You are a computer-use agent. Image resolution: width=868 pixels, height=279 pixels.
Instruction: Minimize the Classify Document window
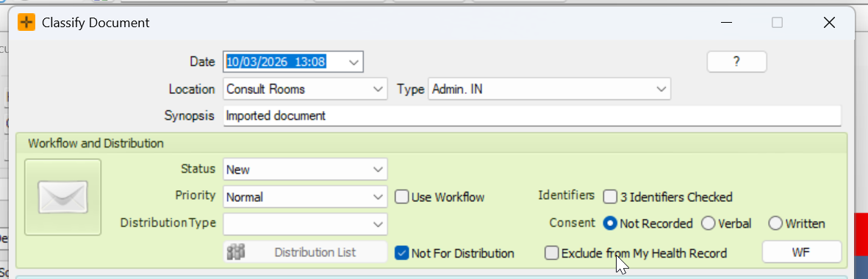[x=725, y=23]
